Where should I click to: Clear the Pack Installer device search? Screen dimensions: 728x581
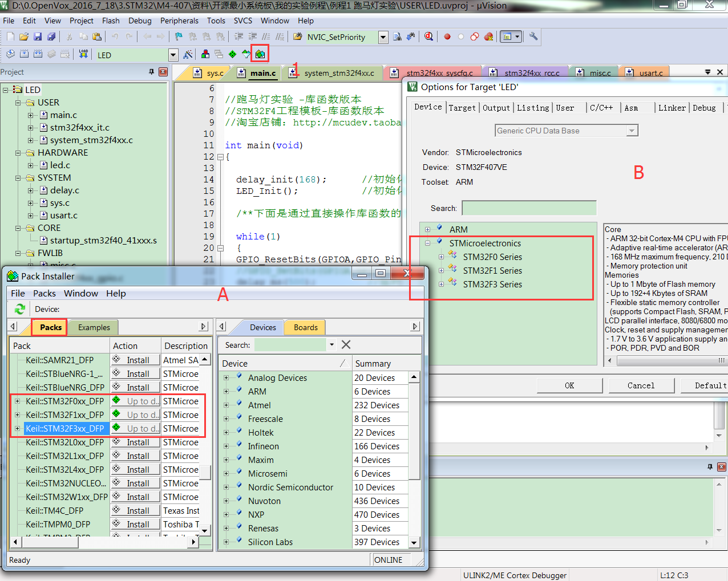pos(346,344)
